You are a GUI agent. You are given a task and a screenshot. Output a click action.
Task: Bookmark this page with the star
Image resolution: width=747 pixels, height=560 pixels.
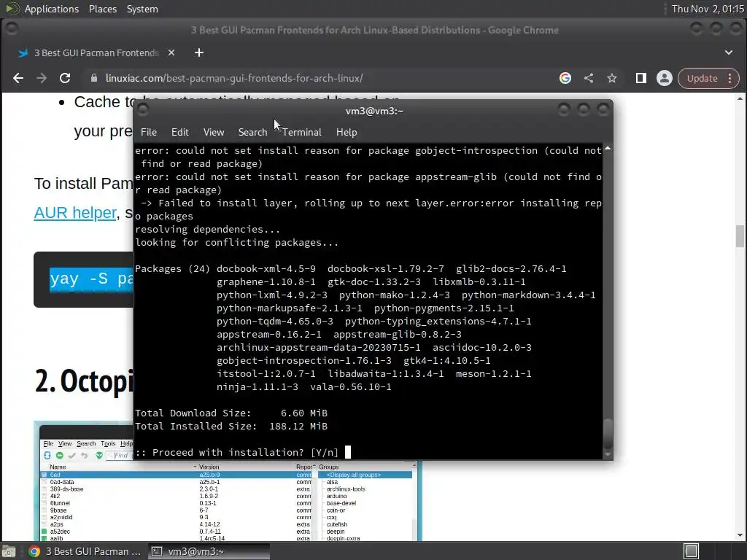pyautogui.click(x=612, y=78)
